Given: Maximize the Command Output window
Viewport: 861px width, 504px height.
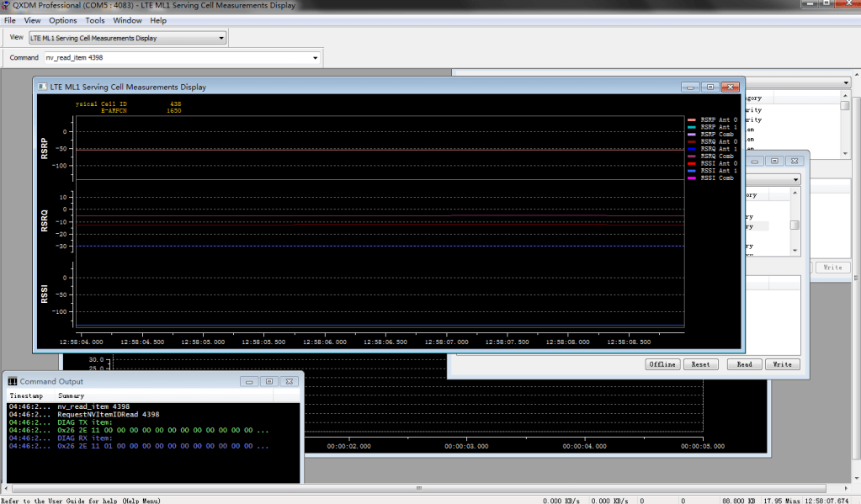Looking at the screenshot, I should tap(268, 381).
